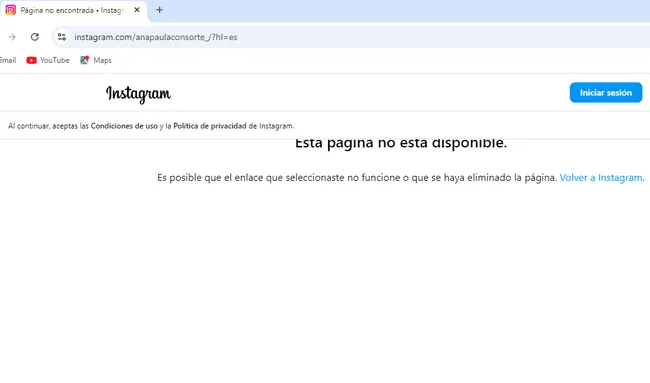Click the Instagram favicon on the tab
650x383 pixels.
coord(10,10)
